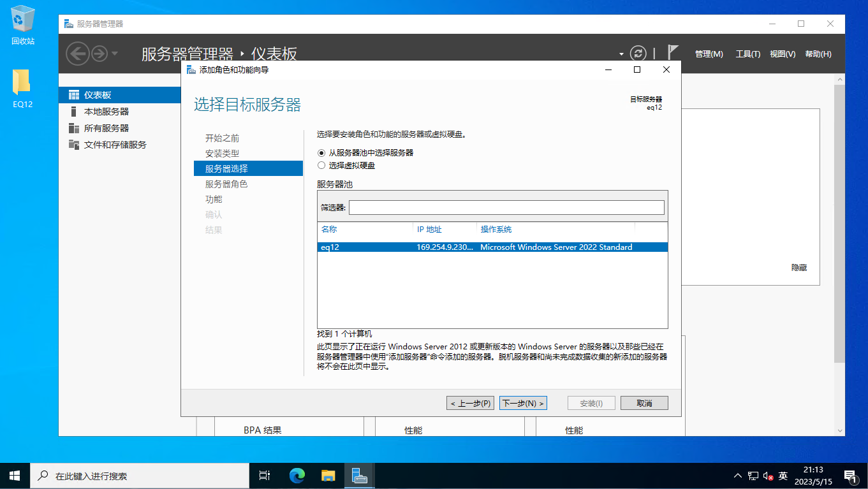Open the 管理(M) menu
The height and width of the screenshot is (489, 868).
click(x=709, y=54)
